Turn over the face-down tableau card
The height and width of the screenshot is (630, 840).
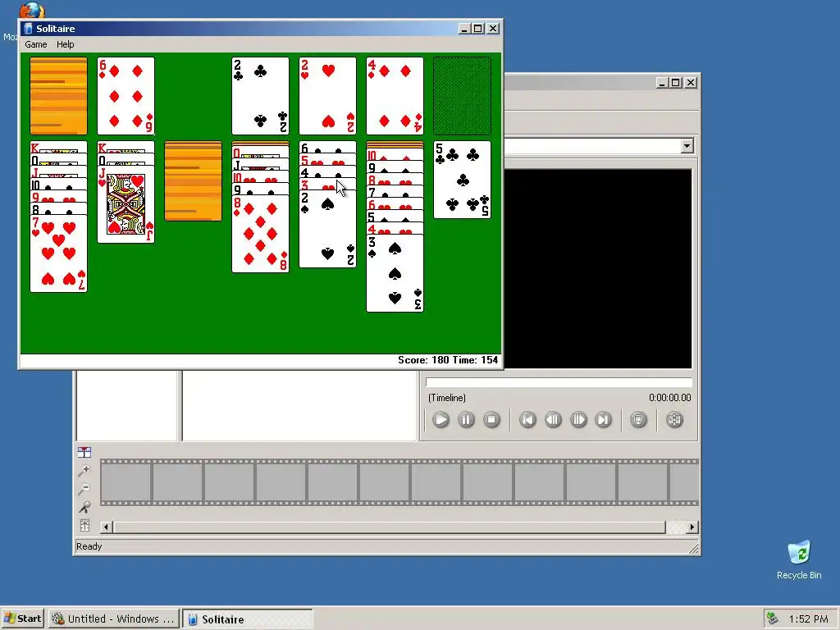[193, 180]
